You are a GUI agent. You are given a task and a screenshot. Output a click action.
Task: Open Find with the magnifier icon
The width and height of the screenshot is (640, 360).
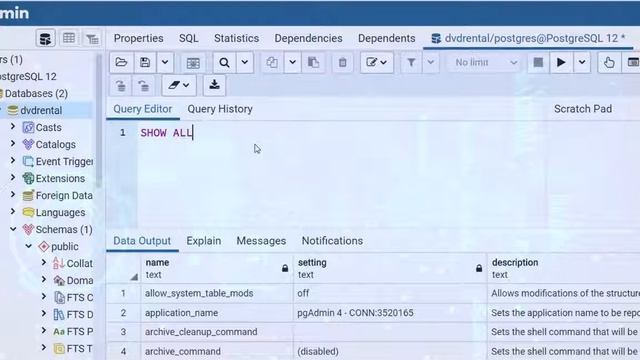point(224,62)
